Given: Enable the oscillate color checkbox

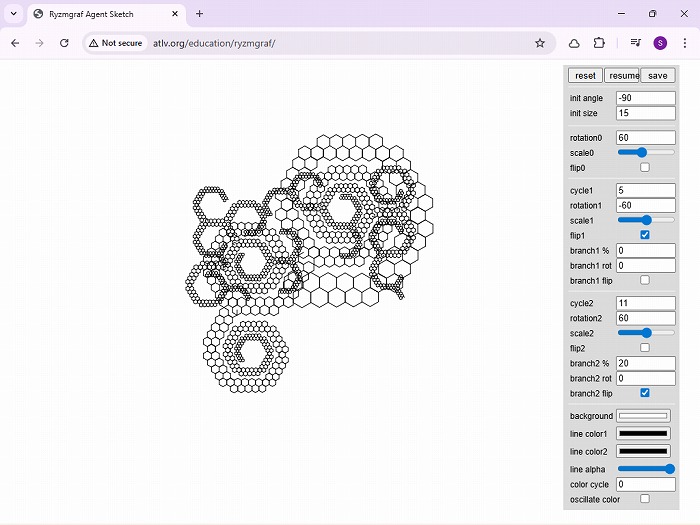Looking at the screenshot, I should coord(645,499).
